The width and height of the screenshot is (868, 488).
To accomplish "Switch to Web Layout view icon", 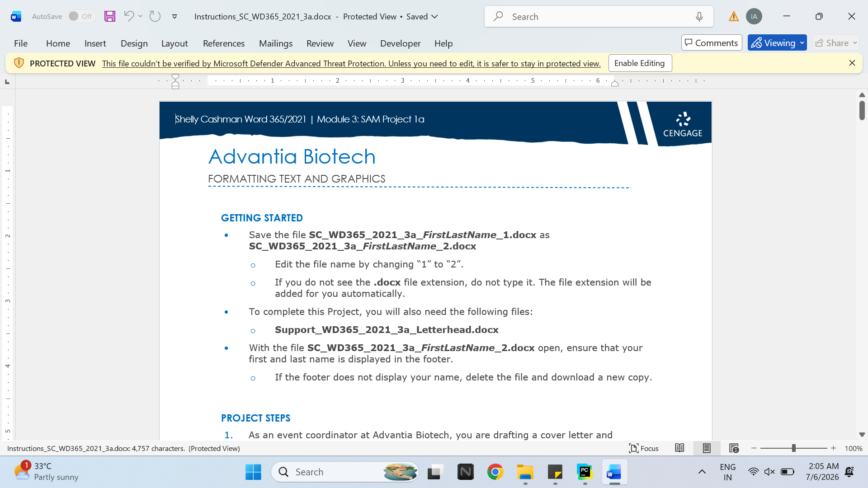I will pos(734,448).
